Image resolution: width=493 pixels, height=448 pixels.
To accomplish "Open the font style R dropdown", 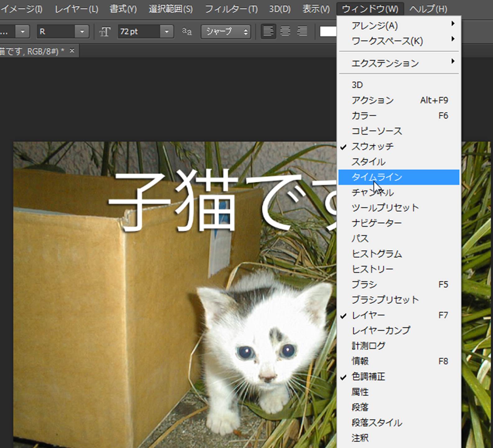I will coord(82,32).
